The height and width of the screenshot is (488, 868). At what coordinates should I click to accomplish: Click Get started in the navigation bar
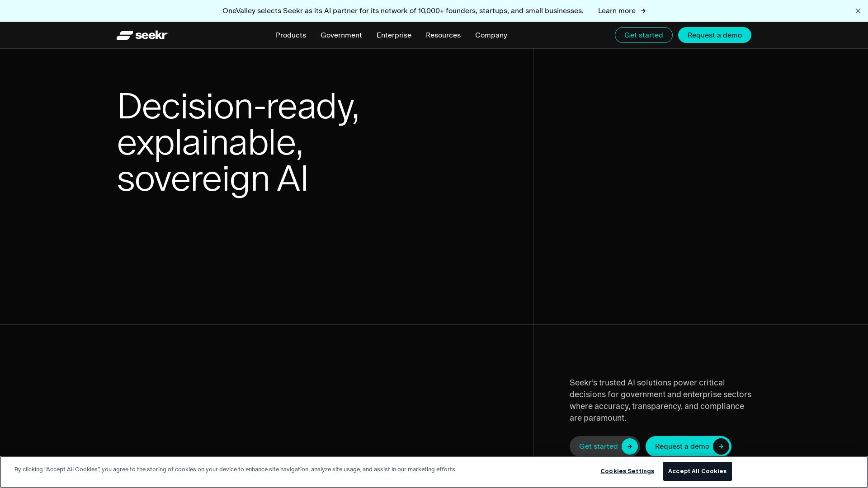click(x=643, y=35)
